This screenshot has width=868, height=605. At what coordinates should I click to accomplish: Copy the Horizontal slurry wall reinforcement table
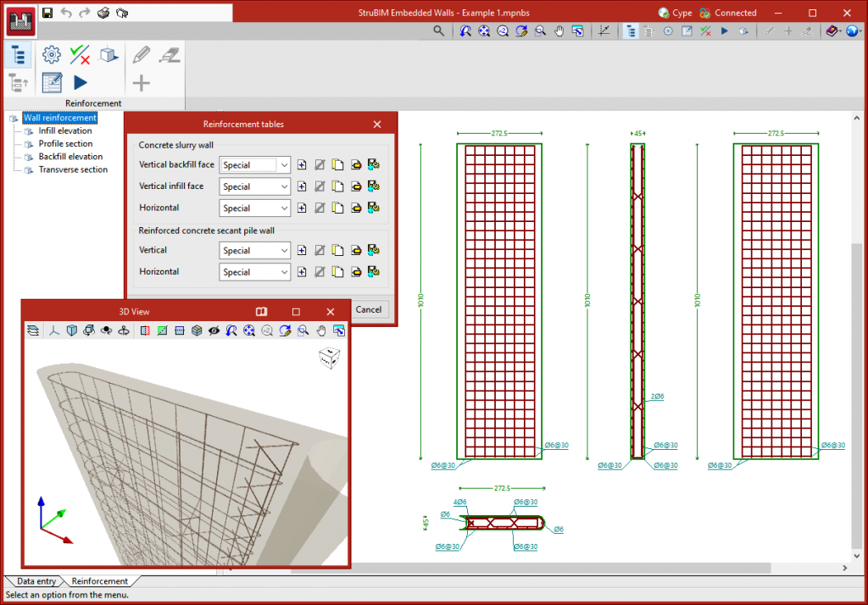[337, 208]
